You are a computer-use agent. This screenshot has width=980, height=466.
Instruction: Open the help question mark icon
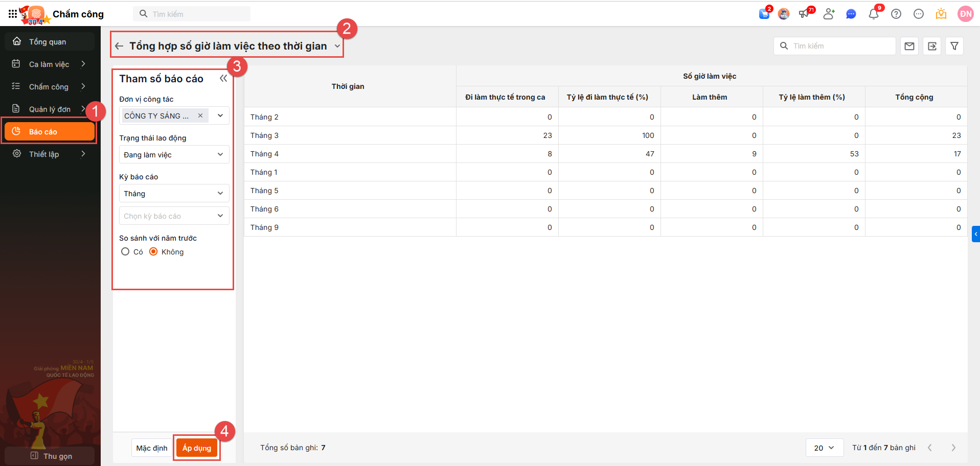(896, 14)
